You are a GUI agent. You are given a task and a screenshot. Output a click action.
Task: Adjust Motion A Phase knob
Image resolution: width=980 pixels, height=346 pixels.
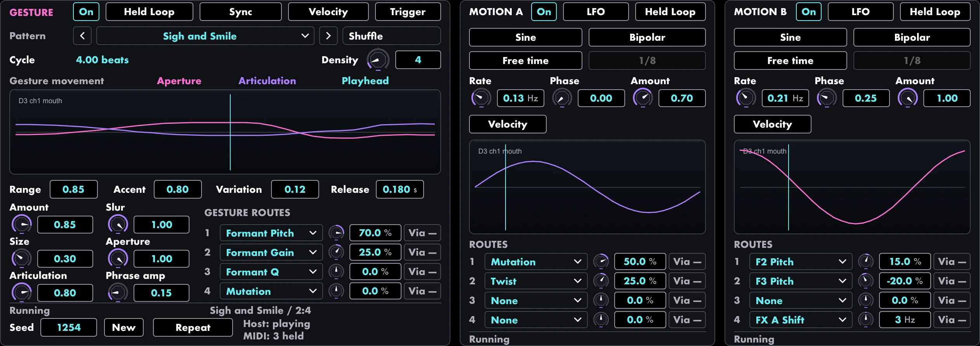[x=562, y=98]
